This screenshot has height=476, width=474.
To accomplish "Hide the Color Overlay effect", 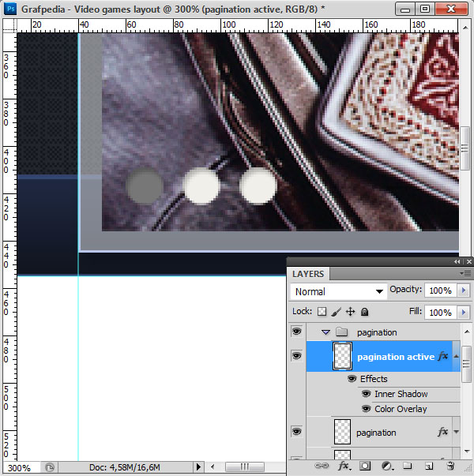I will 366,409.
